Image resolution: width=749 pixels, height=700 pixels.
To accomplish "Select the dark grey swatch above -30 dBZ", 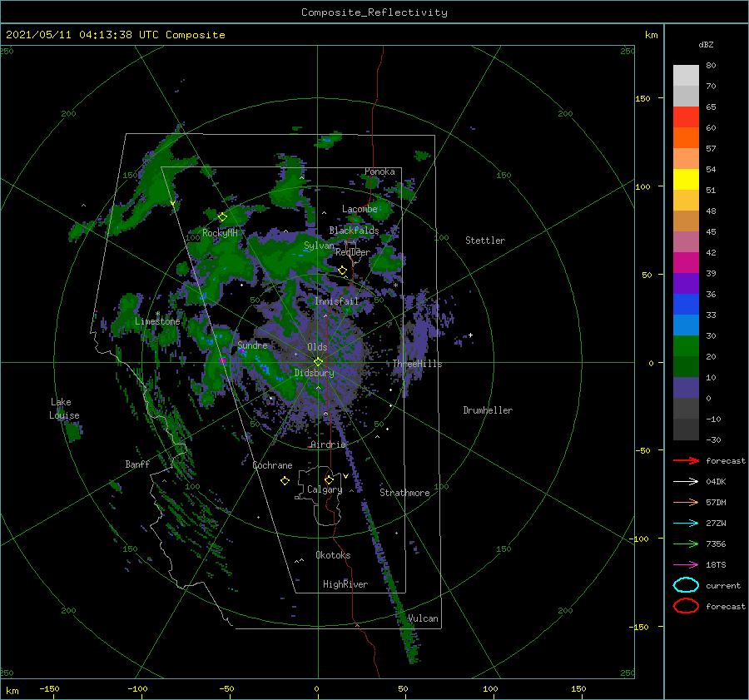I will [686, 429].
